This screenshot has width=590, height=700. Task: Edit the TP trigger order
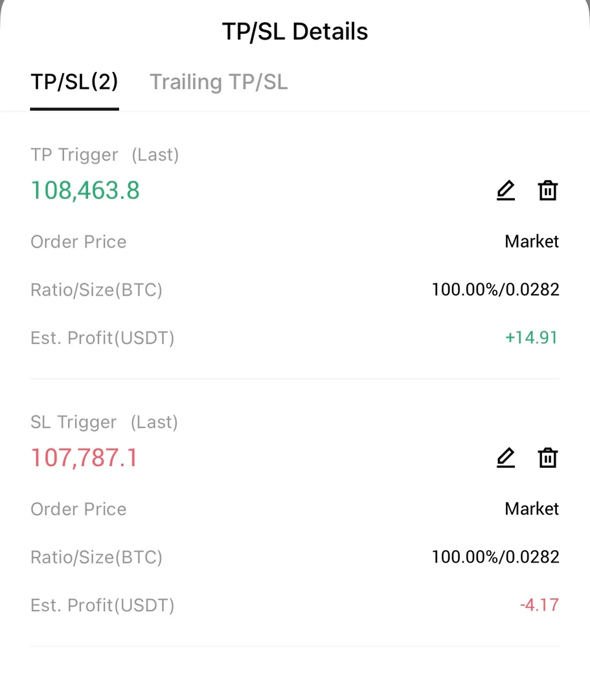[505, 191]
